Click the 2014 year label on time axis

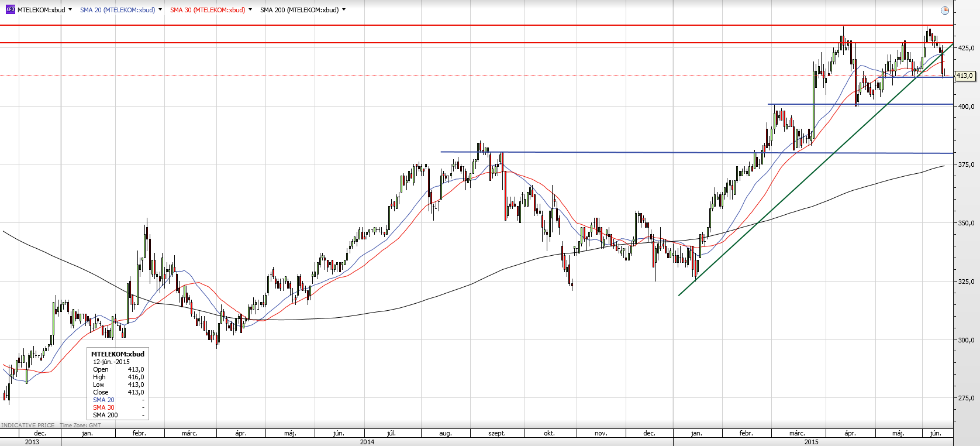pos(367,442)
